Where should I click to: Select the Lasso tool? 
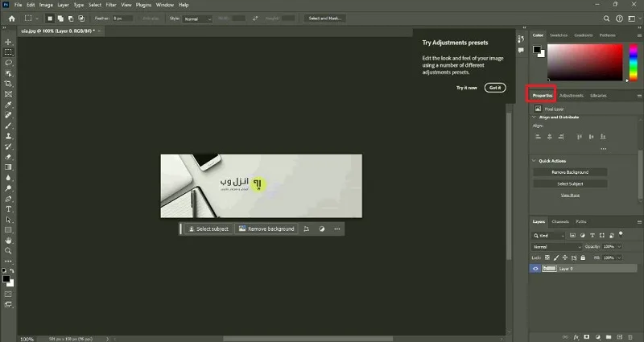tap(8, 63)
